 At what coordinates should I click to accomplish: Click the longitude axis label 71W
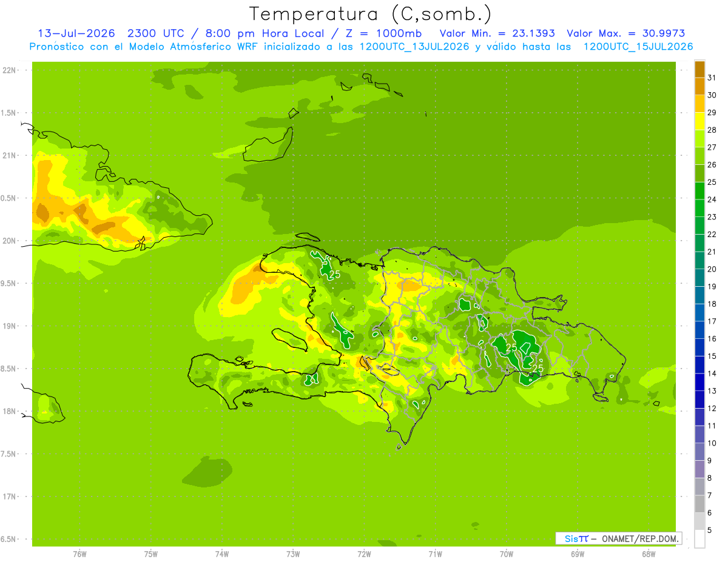(x=435, y=554)
